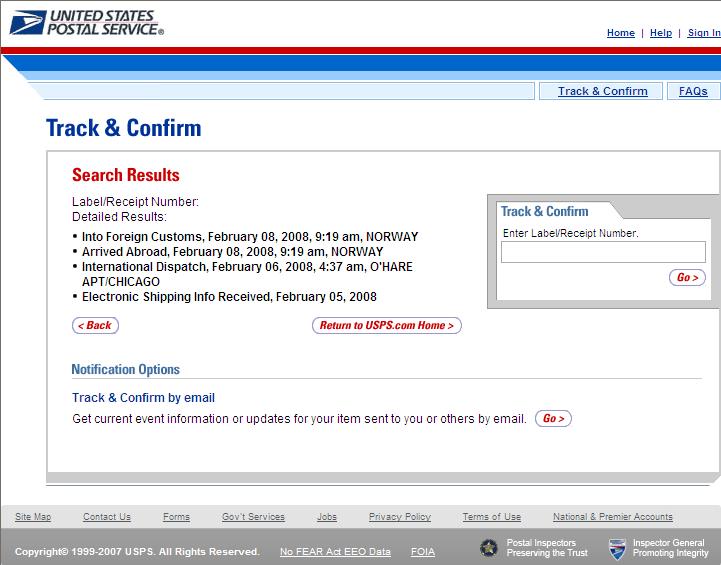This screenshot has width=721, height=565.
Task: Click the Copyright 1999-2007 USPS text
Action: coord(137,552)
